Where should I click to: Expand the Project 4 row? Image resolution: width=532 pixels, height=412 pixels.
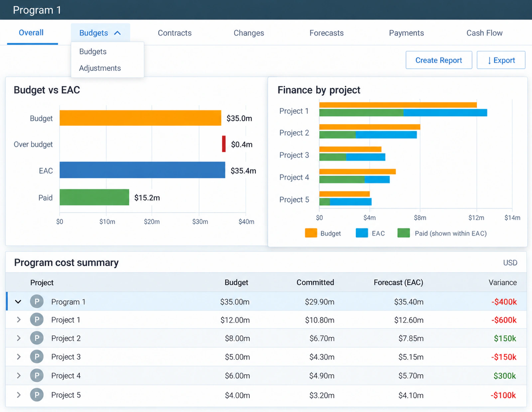pos(19,376)
